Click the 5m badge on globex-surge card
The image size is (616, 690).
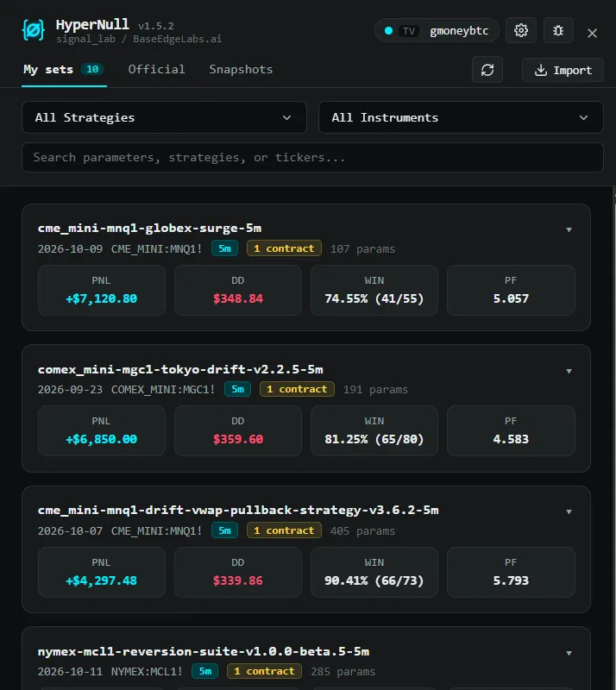pyautogui.click(x=224, y=248)
